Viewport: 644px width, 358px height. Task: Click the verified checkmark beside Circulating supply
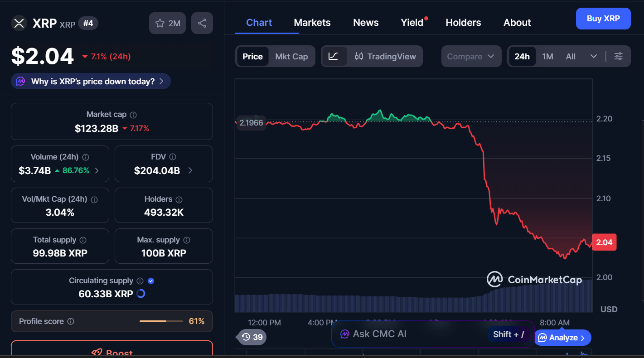151,281
